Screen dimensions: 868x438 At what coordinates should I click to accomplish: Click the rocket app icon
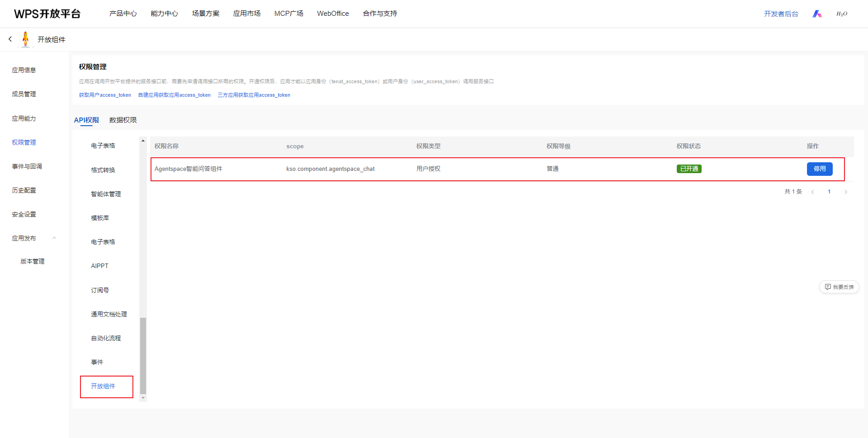pyautogui.click(x=26, y=39)
